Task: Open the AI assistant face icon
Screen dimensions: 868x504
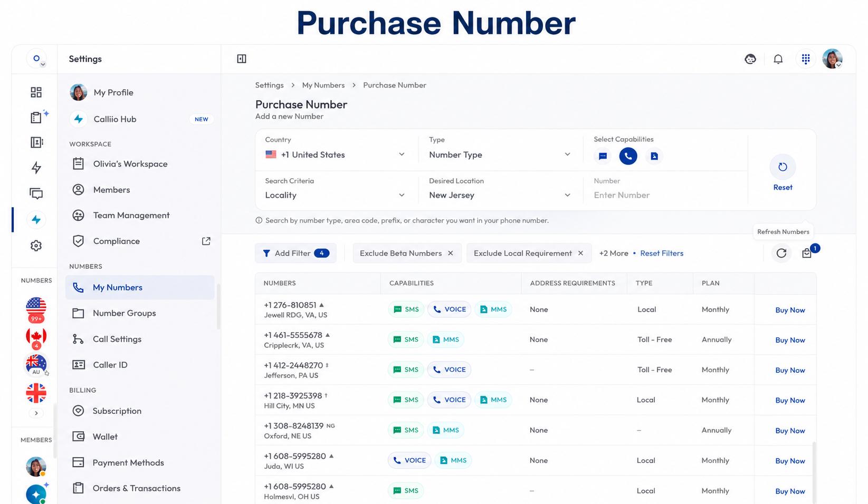Action: [750, 59]
